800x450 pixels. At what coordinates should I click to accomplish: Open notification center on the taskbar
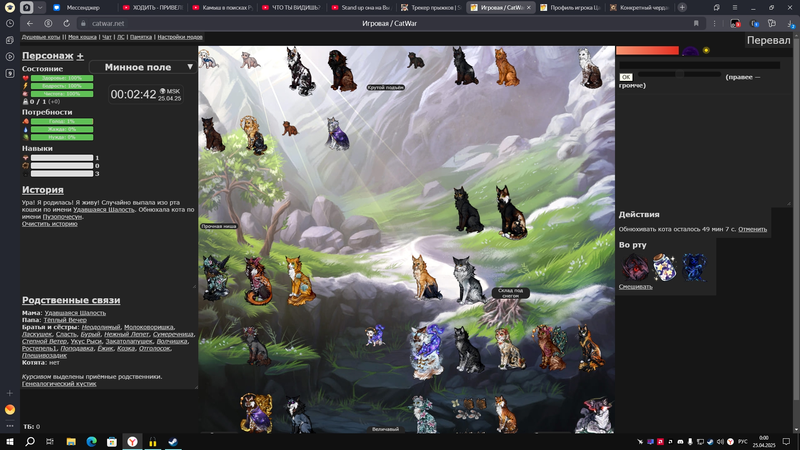tap(786, 442)
